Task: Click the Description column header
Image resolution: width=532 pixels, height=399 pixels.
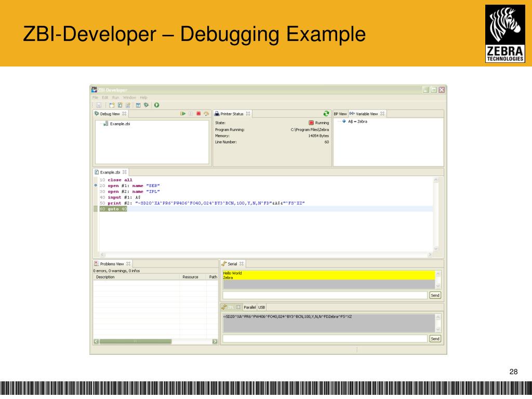Action: coord(136,277)
